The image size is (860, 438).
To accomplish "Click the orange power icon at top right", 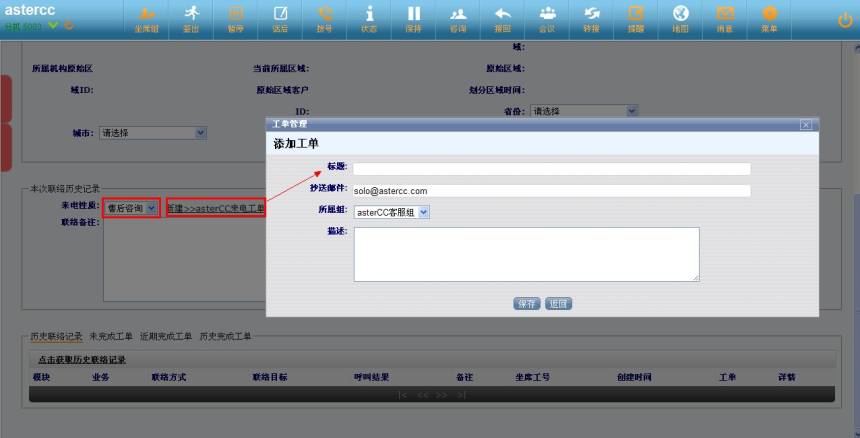I will 845,19.
